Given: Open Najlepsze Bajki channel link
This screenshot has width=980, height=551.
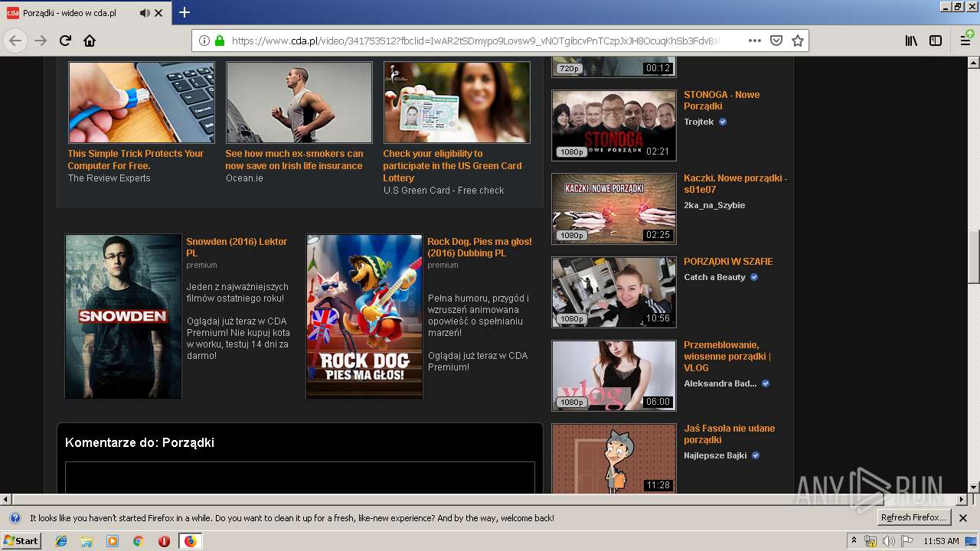Looking at the screenshot, I should [715, 455].
